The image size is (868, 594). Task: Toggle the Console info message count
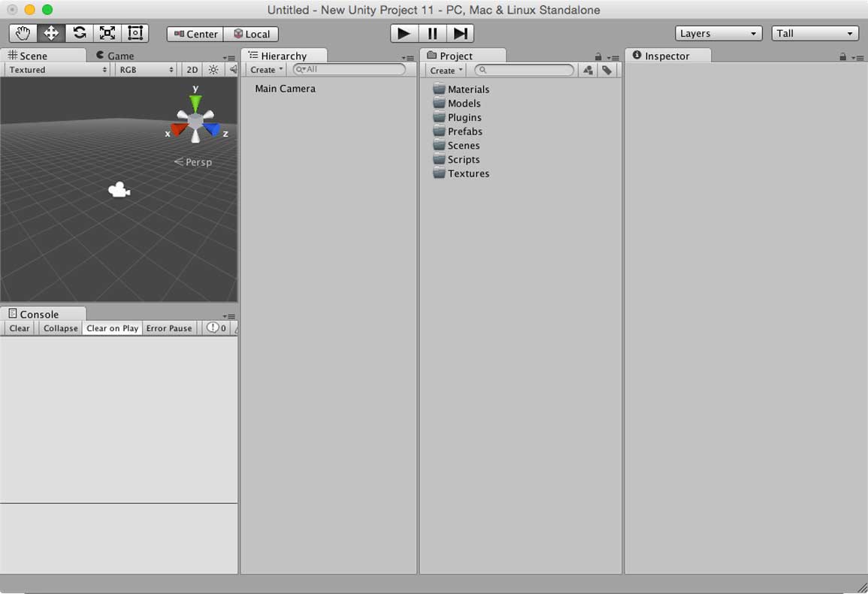tap(216, 328)
